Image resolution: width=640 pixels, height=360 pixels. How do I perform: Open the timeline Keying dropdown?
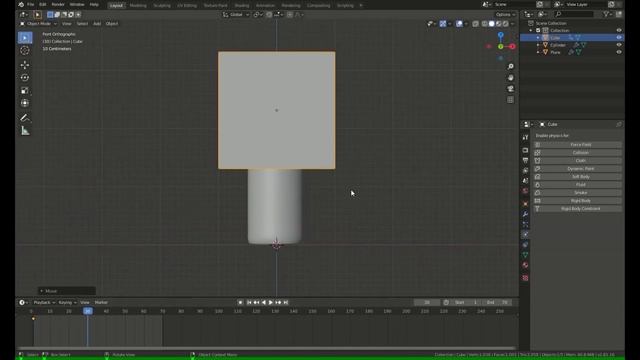(x=67, y=302)
